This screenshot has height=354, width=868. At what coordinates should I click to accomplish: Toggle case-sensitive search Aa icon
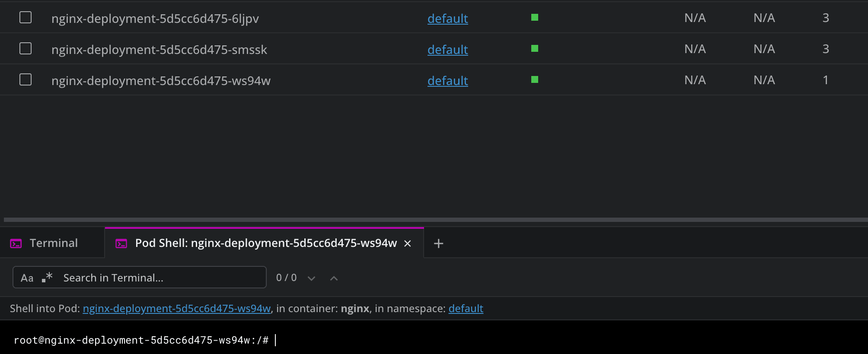pyautogui.click(x=27, y=278)
